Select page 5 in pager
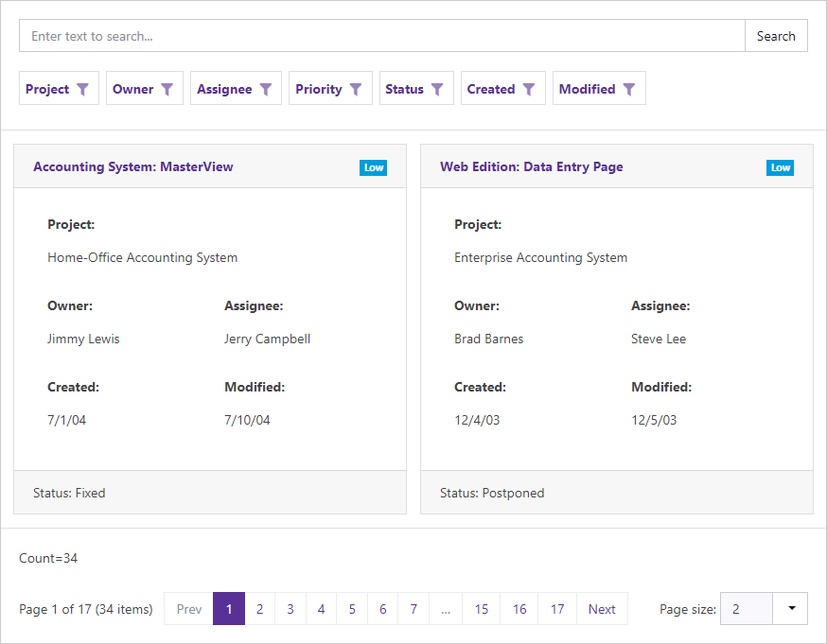 (352, 609)
